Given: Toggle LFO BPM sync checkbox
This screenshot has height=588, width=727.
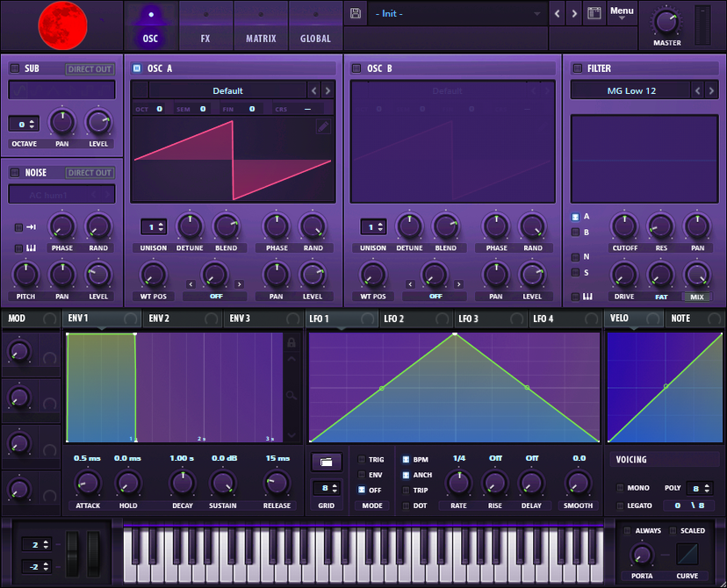Looking at the screenshot, I should click(406, 460).
